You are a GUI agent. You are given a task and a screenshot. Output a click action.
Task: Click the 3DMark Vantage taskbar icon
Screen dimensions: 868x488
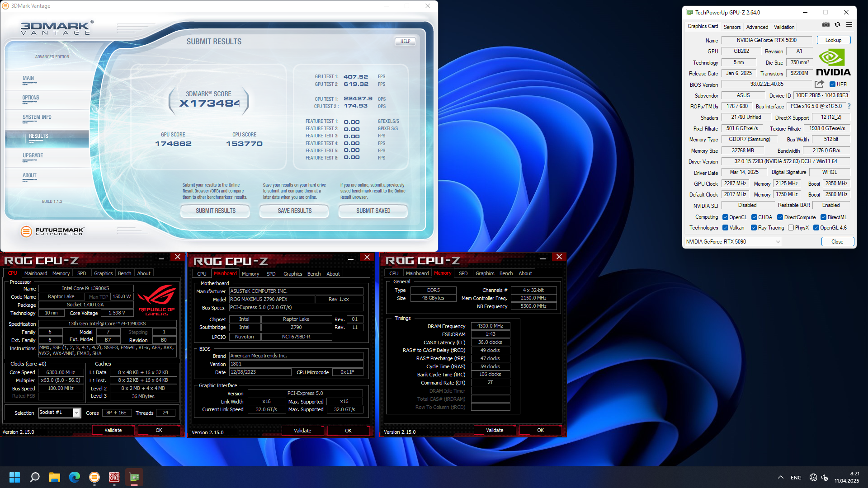pos(94,477)
